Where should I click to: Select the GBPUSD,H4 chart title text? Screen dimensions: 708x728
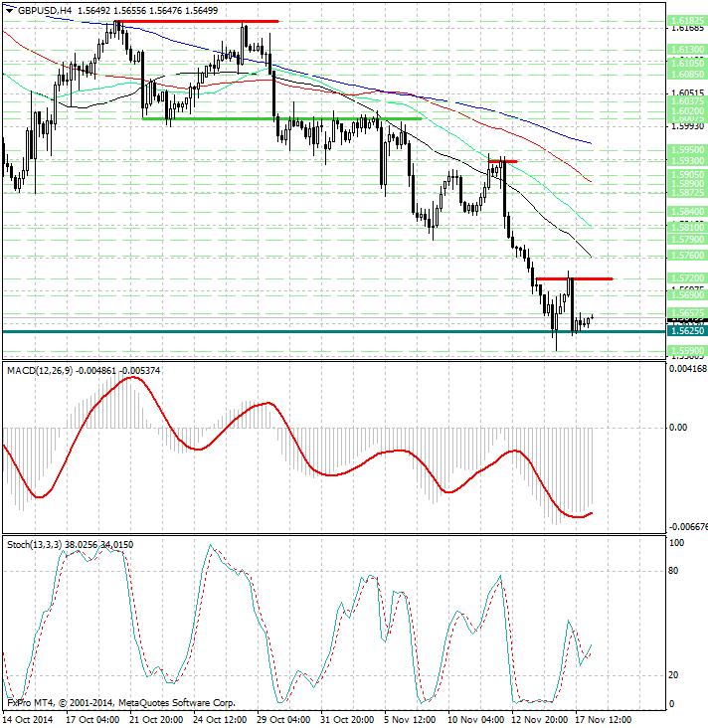click(45, 10)
